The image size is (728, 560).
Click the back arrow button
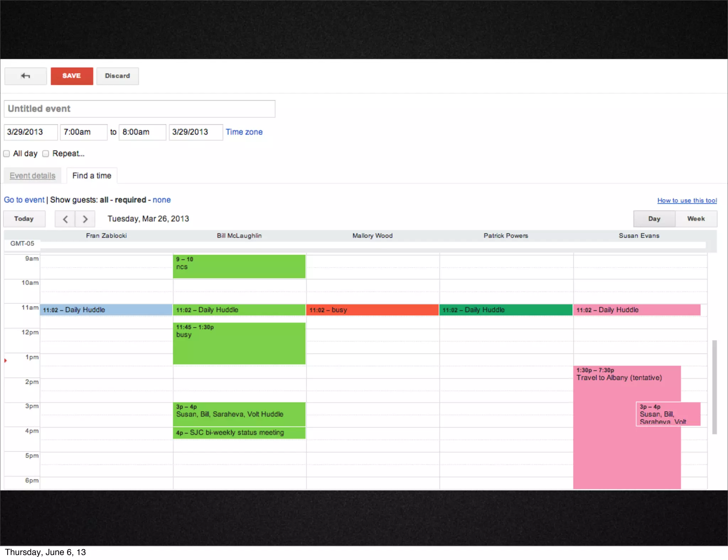[25, 76]
